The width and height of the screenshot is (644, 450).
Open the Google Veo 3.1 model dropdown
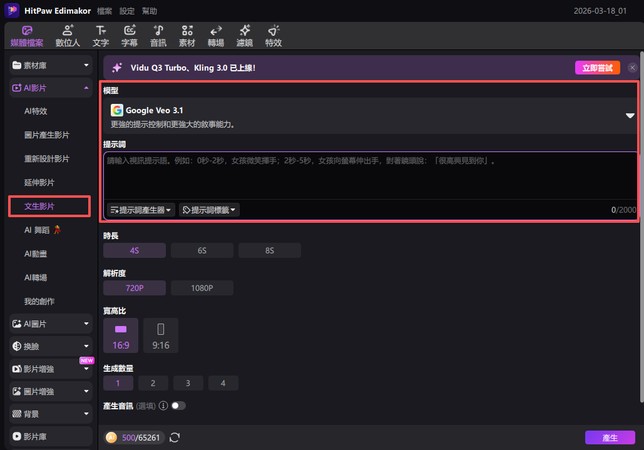[370, 116]
